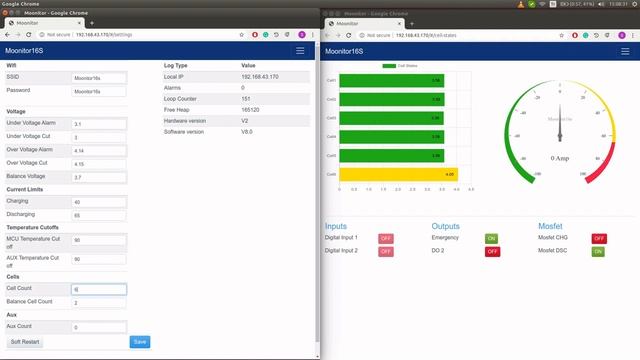The width and height of the screenshot is (640, 360).
Task: Focus the Discharging current limit field
Action: point(99,216)
